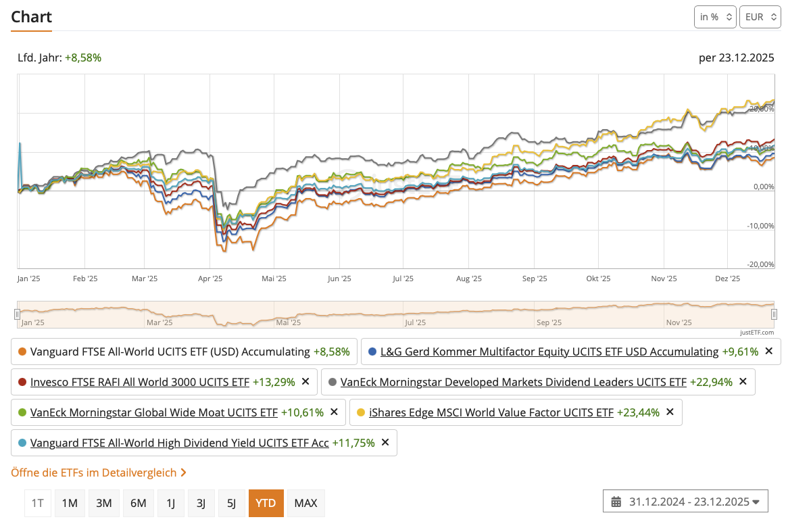Click the Chart section heading
Viewport: 811px width, 532px height.
(31, 17)
